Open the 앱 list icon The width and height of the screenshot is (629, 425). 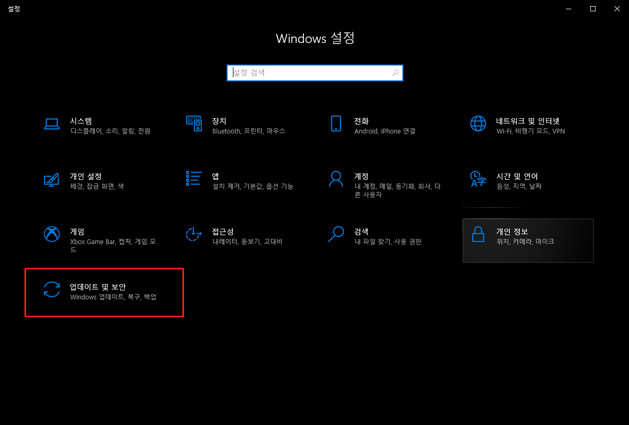(x=194, y=179)
